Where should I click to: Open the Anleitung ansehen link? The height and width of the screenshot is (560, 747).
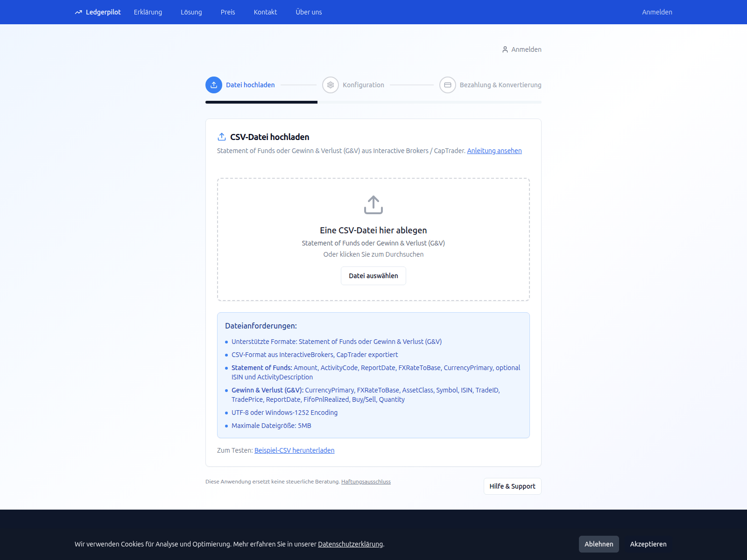[494, 150]
